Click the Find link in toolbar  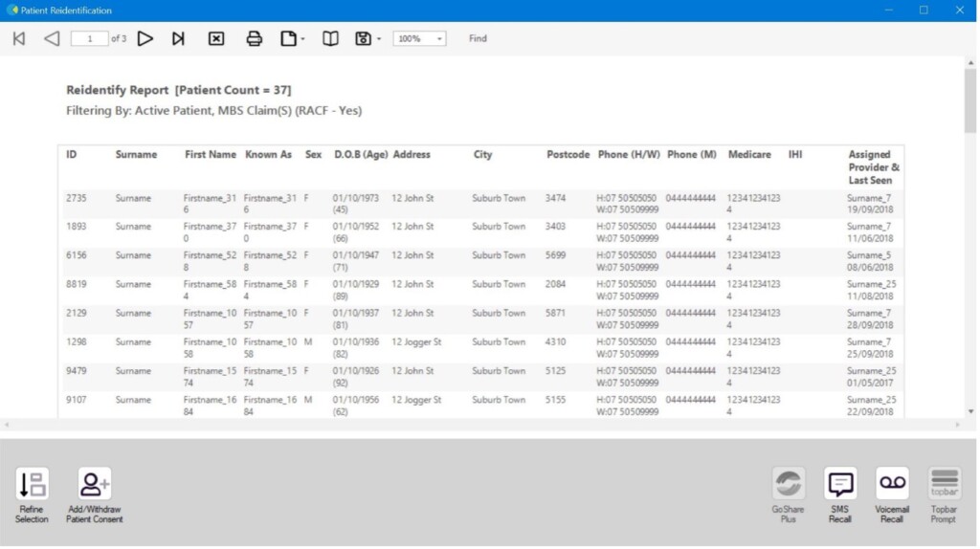click(x=478, y=39)
